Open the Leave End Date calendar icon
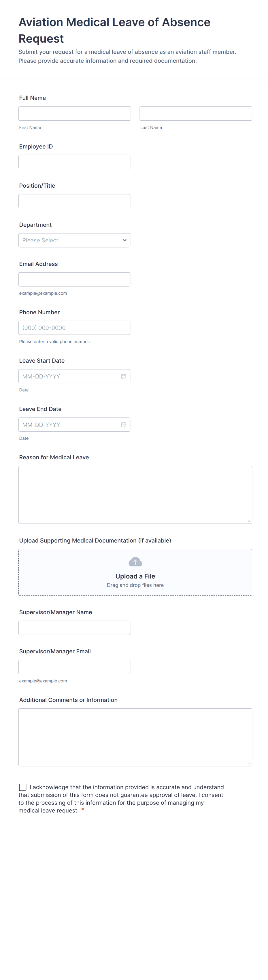The width and height of the screenshot is (268, 980). [123, 425]
